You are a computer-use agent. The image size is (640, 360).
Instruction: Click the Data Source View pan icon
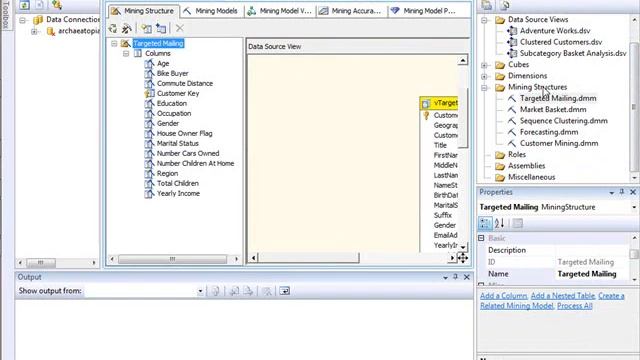[x=462, y=258]
